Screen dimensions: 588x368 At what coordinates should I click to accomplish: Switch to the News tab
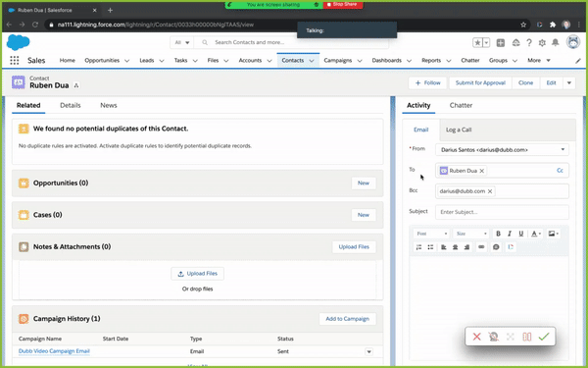(x=109, y=106)
